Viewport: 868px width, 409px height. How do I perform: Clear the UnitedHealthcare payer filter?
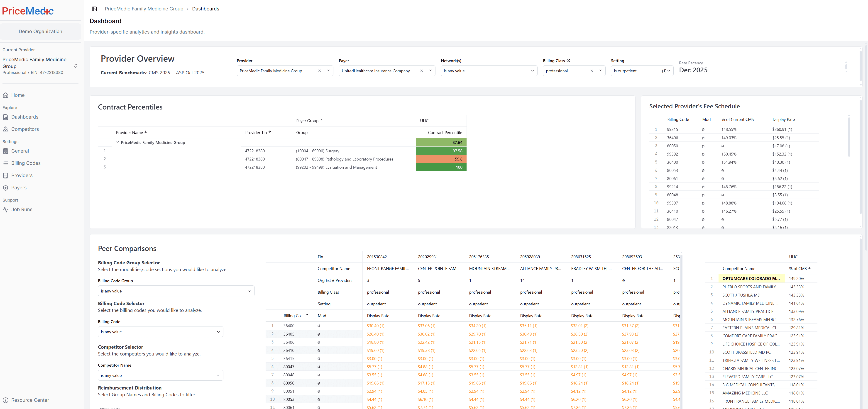point(422,71)
